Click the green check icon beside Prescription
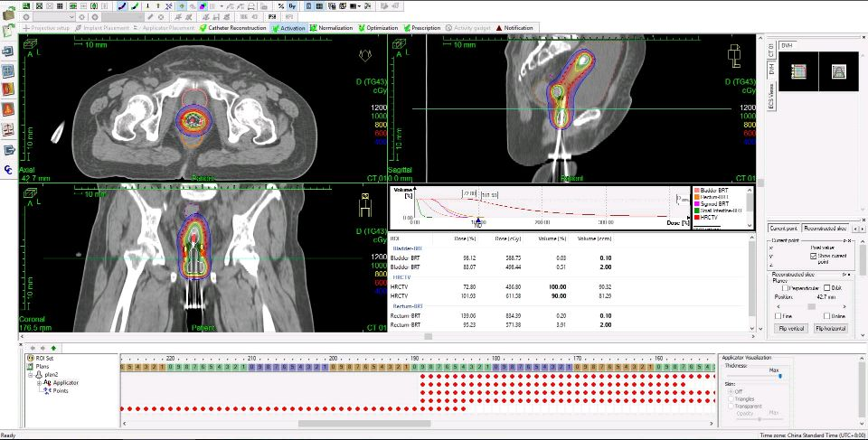Viewport: 868px width, 440px height. (x=406, y=28)
